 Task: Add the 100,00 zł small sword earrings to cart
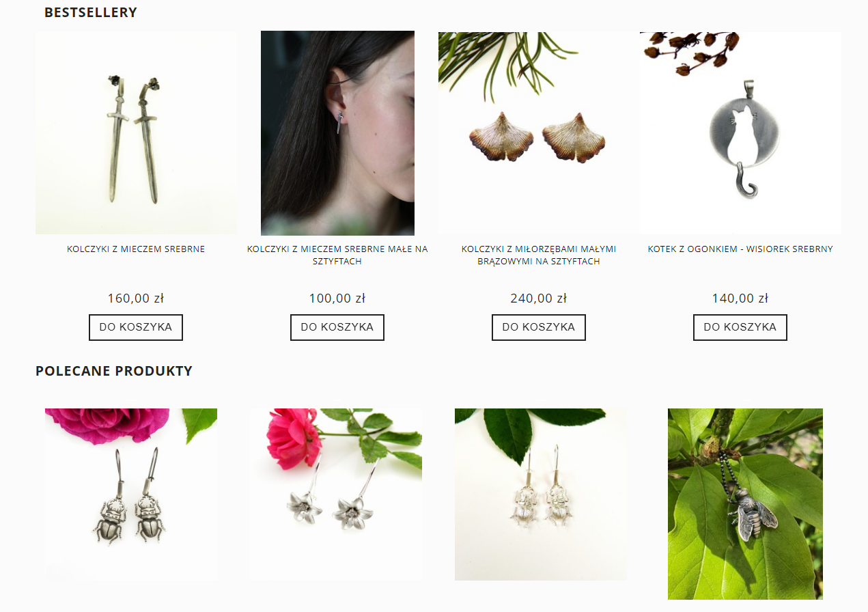pos(337,327)
